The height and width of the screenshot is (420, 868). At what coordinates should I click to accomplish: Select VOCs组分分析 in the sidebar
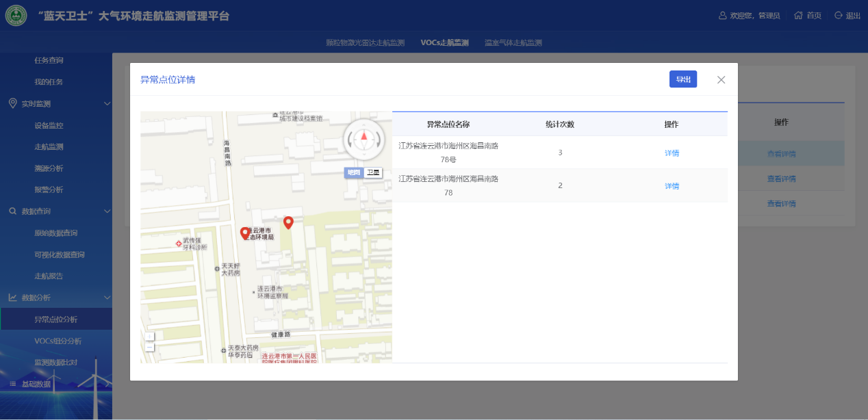tap(58, 341)
